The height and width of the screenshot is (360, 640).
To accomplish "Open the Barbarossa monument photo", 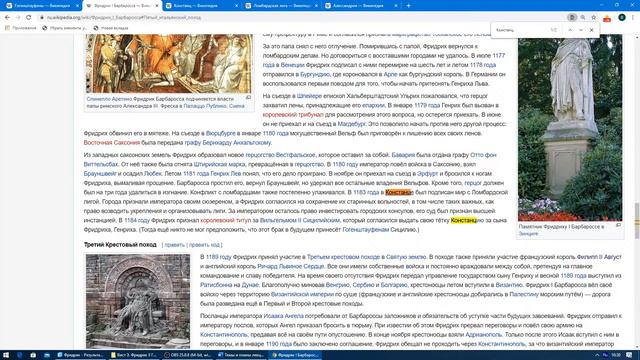I will tap(570, 128).
